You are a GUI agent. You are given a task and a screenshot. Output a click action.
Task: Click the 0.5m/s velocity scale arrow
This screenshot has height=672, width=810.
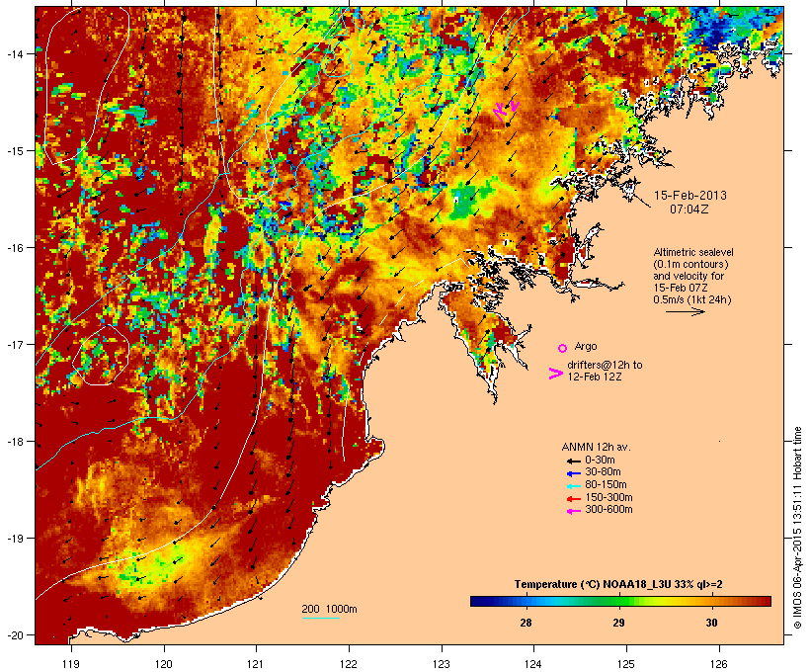685,311
